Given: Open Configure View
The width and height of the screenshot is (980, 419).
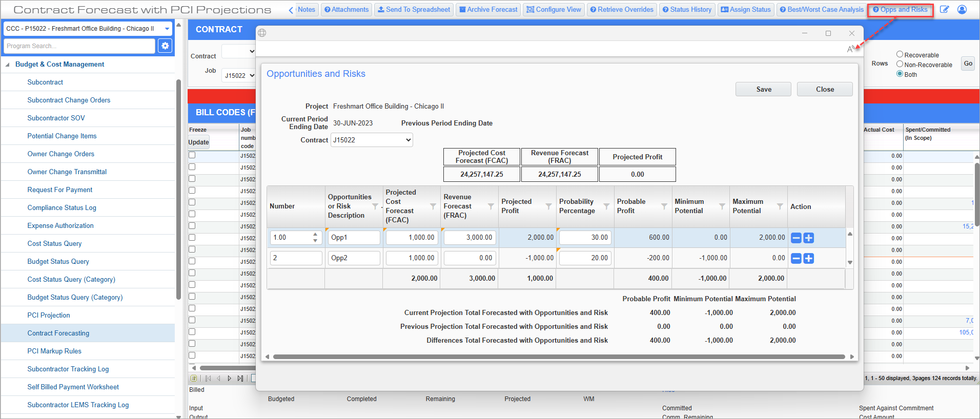Looking at the screenshot, I should [554, 10].
